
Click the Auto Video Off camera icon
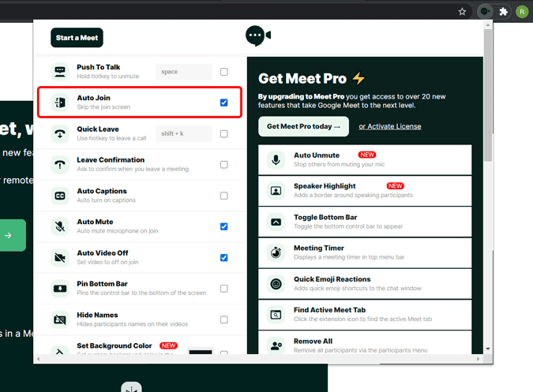tap(60, 258)
